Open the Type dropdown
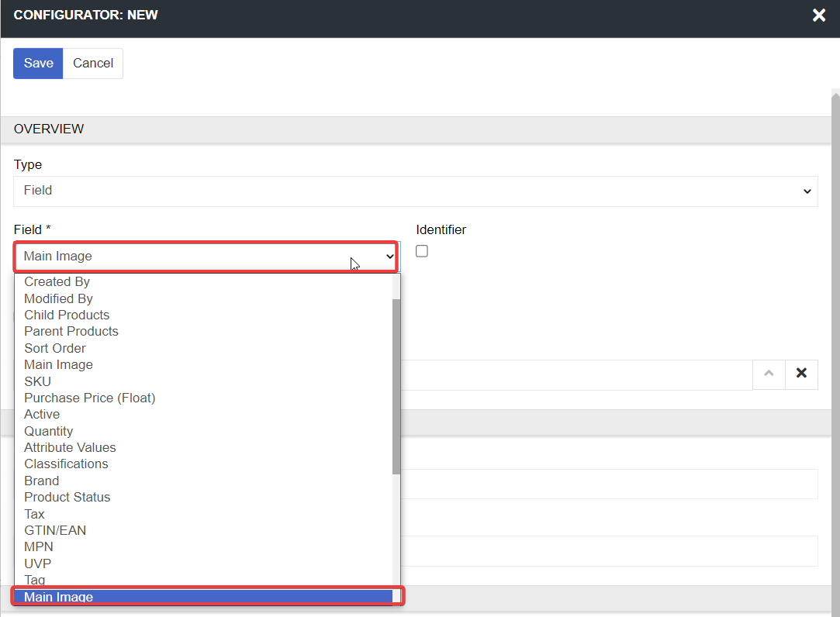 (x=415, y=191)
